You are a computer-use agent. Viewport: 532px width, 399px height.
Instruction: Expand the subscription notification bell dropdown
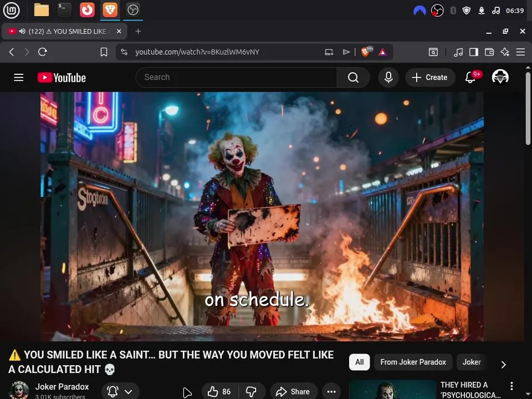120,392
